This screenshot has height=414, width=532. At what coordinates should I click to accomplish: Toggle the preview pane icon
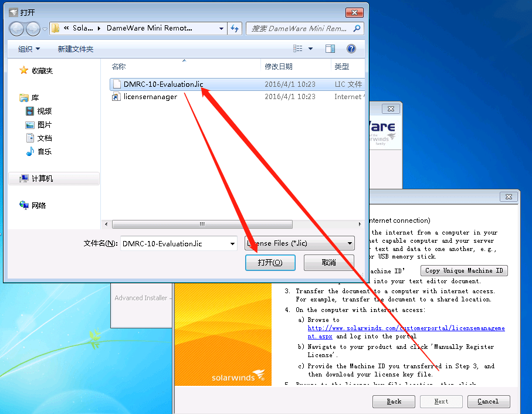coord(330,49)
